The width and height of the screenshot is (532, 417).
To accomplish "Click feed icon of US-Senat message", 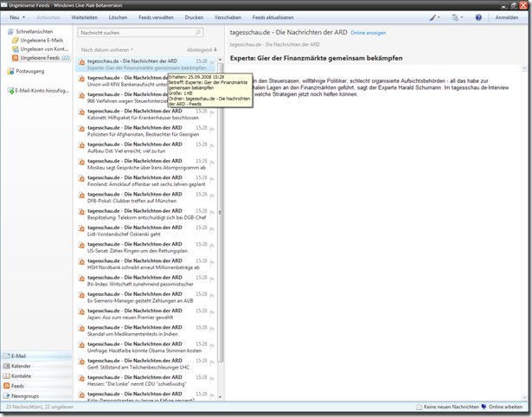I will click(81, 245).
